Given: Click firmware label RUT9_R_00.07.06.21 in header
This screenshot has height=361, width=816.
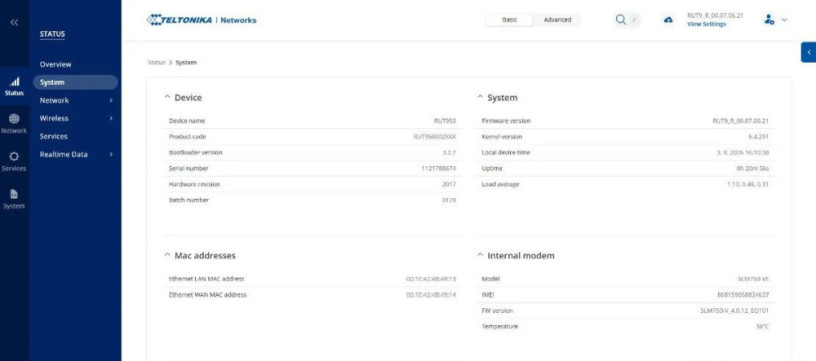Looking at the screenshot, I should [x=715, y=16].
